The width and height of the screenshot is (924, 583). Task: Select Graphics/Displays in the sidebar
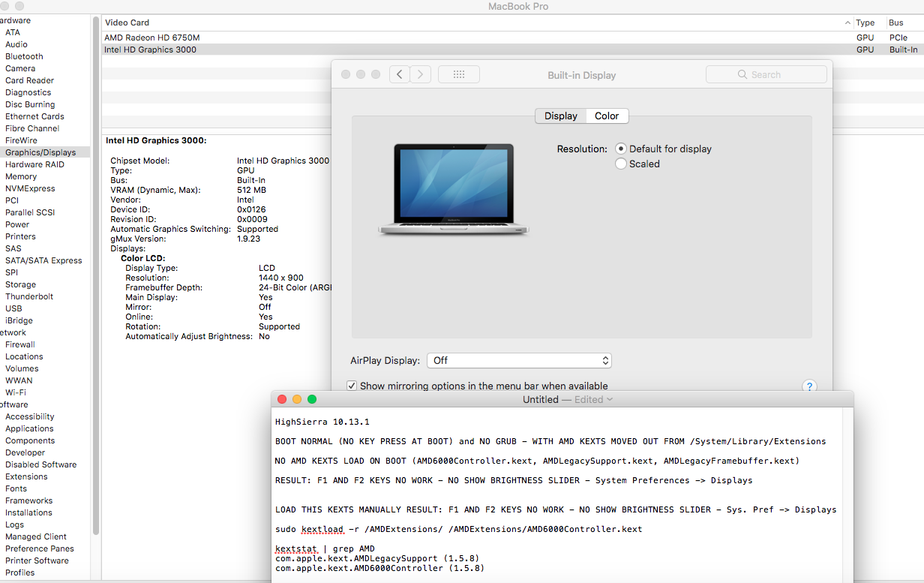[x=40, y=152]
